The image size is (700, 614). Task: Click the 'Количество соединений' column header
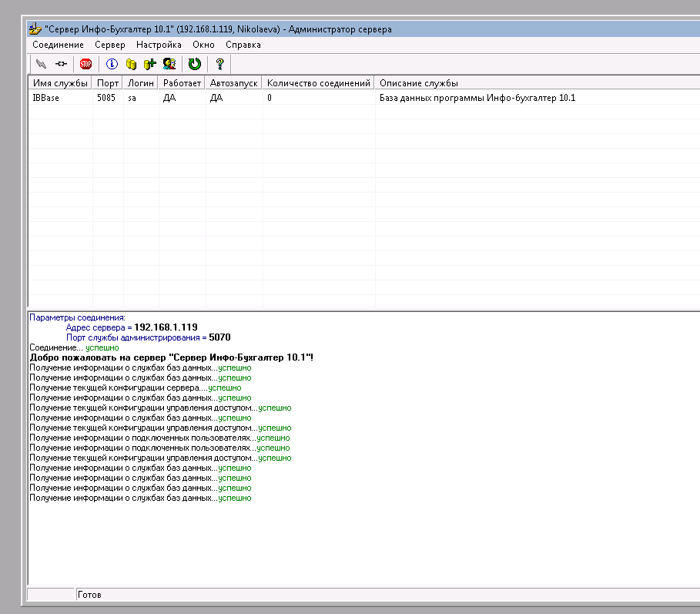[318, 83]
